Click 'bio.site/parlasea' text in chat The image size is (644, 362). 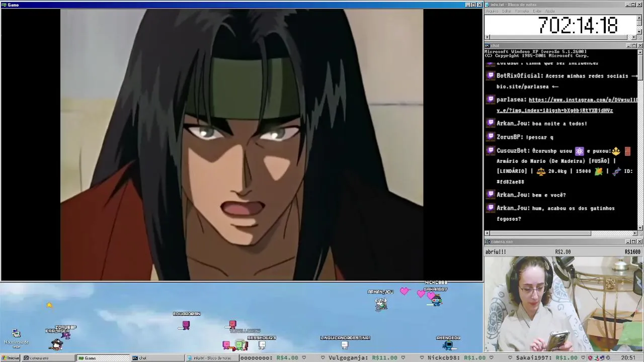coord(523,86)
